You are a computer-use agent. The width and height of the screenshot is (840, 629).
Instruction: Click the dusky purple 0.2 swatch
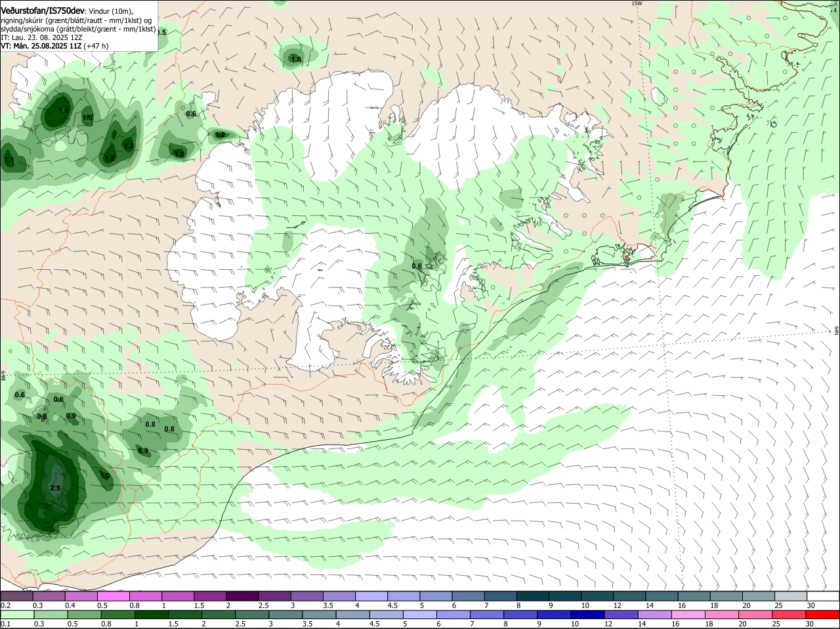coord(16,596)
